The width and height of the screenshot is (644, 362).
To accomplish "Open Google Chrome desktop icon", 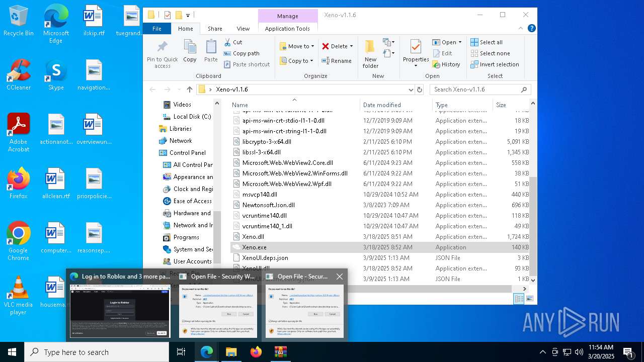I will pos(19,241).
